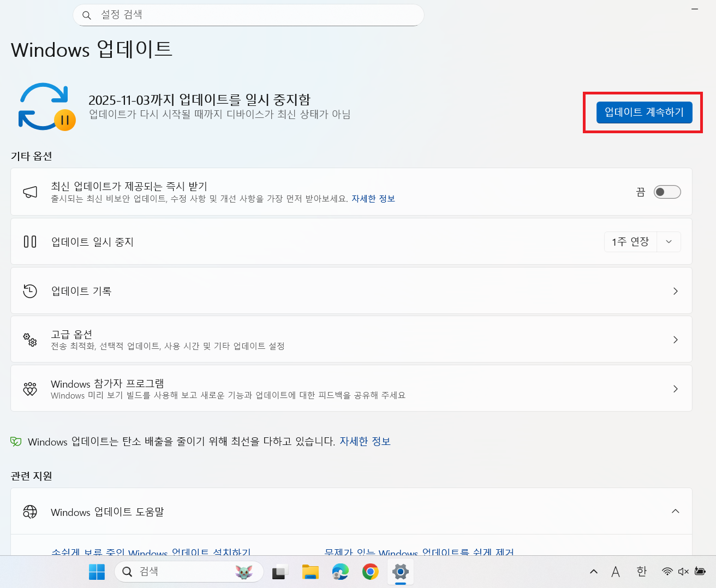
Task: Open Task View from the taskbar
Action: click(x=279, y=572)
